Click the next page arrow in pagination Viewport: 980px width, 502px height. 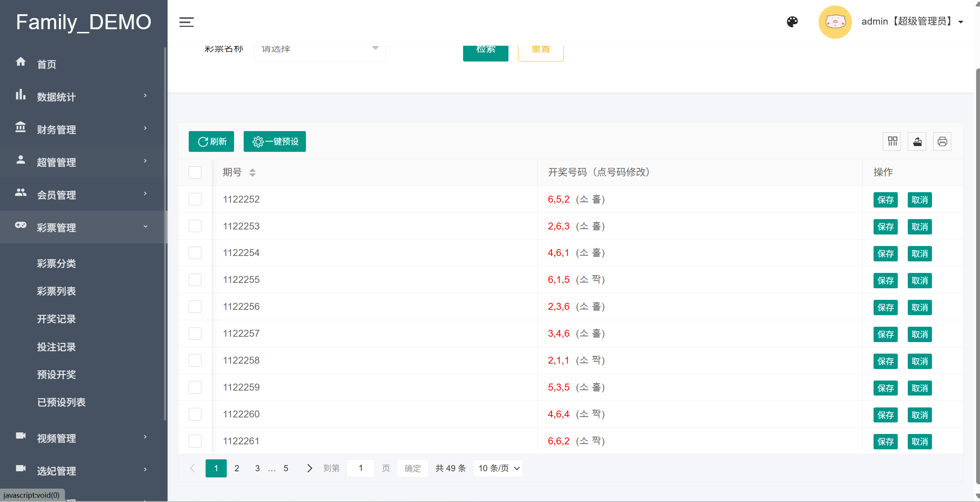pos(309,468)
